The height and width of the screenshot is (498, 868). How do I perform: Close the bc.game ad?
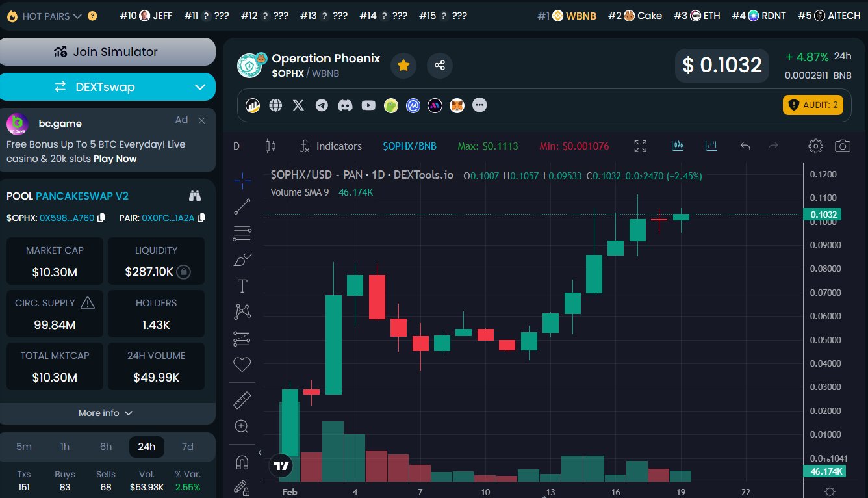click(x=201, y=120)
